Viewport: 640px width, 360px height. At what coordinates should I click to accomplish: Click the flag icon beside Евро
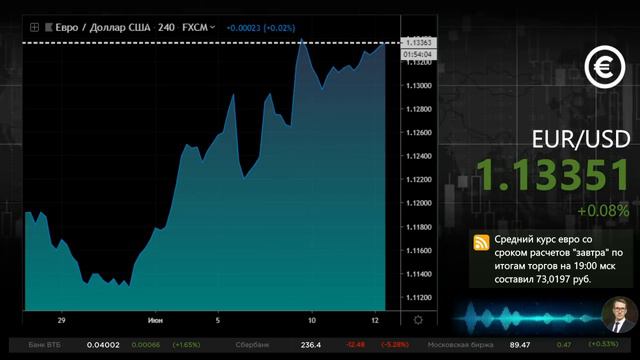click(49, 27)
